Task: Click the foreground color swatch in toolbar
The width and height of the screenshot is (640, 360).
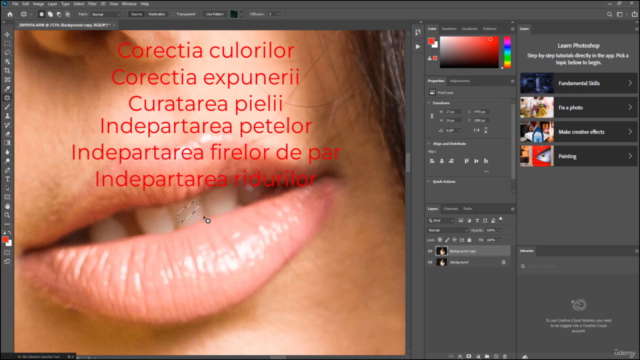Action: [x=5, y=240]
